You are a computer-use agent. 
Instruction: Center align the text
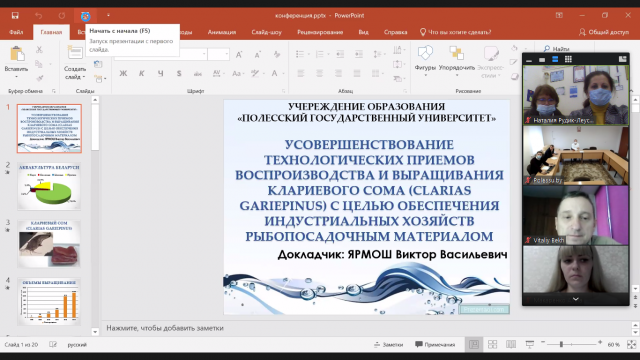(x=319, y=73)
